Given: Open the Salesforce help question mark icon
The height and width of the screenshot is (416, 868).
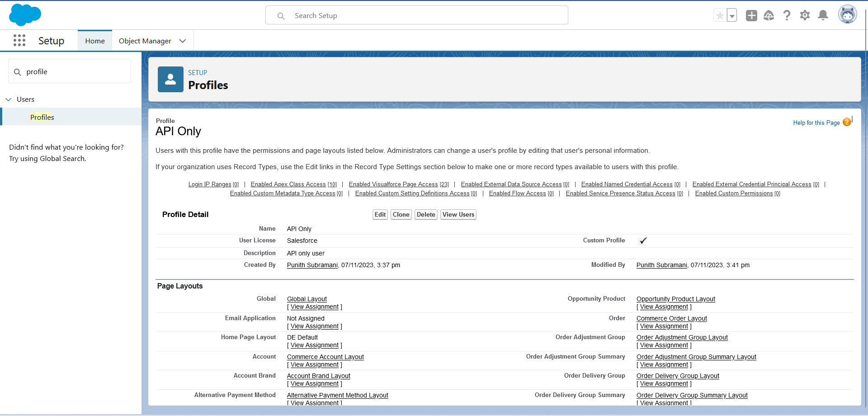Looking at the screenshot, I should (x=787, y=15).
